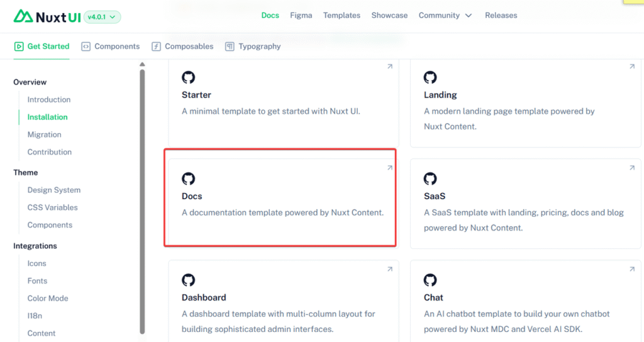The image size is (644, 342).
Task: Switch to the Composables tab
Action: click(x=182, y=47)
